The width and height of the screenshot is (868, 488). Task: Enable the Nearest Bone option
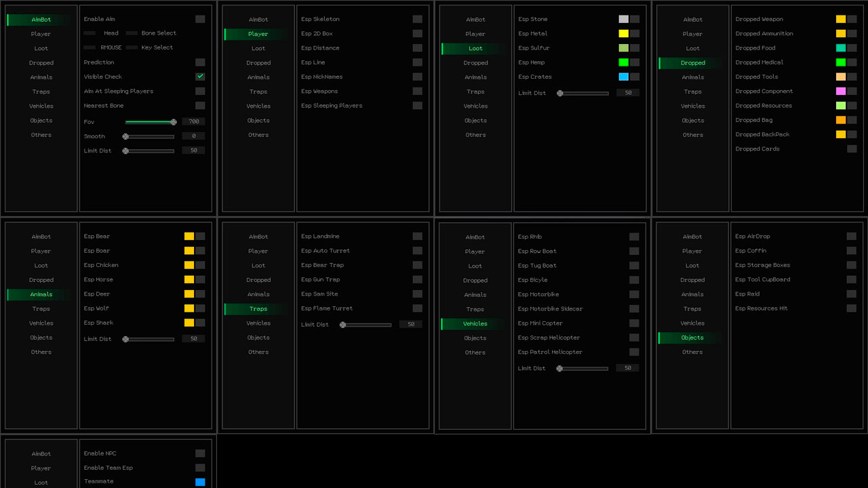(200, 106)
